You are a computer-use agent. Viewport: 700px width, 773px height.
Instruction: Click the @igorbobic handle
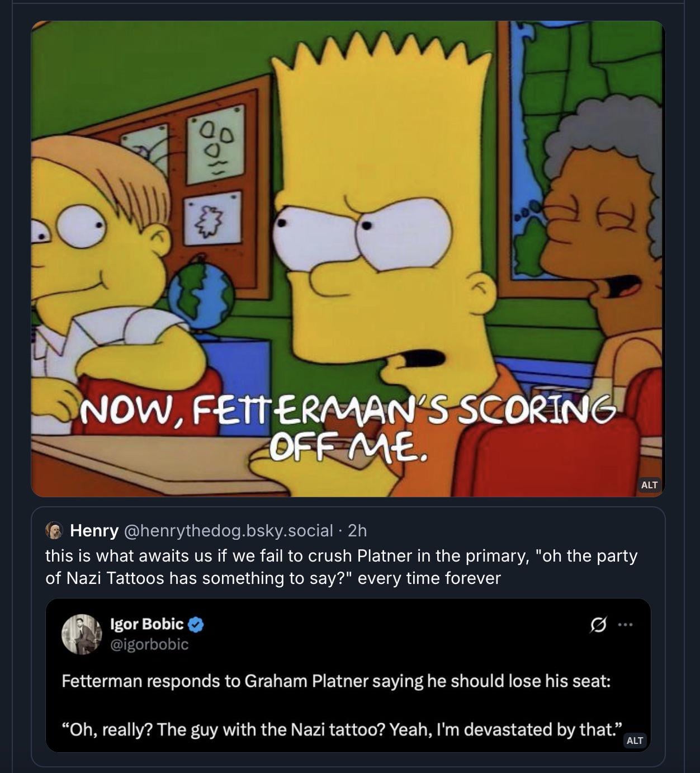pos(149,644)
